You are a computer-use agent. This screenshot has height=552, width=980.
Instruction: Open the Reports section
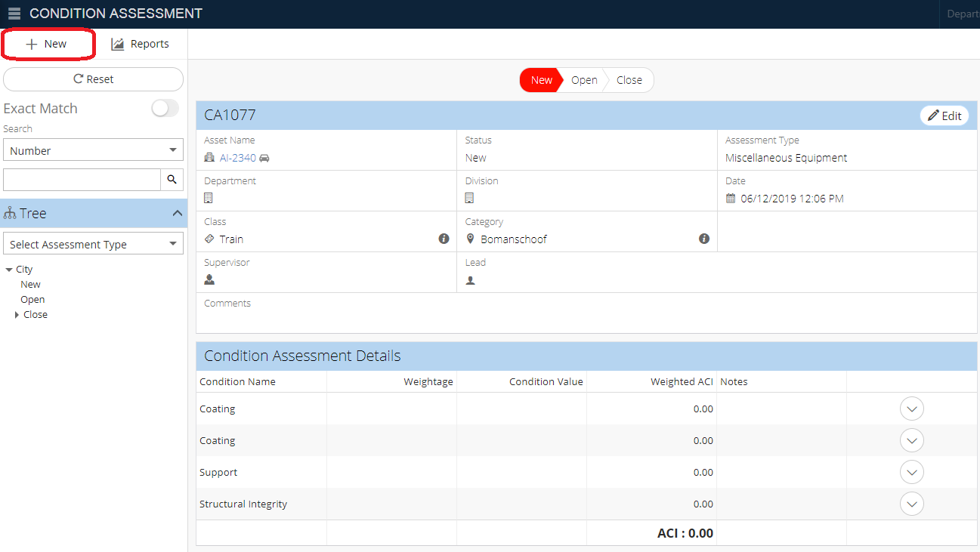pyautogui.click(x=141, y=44)
